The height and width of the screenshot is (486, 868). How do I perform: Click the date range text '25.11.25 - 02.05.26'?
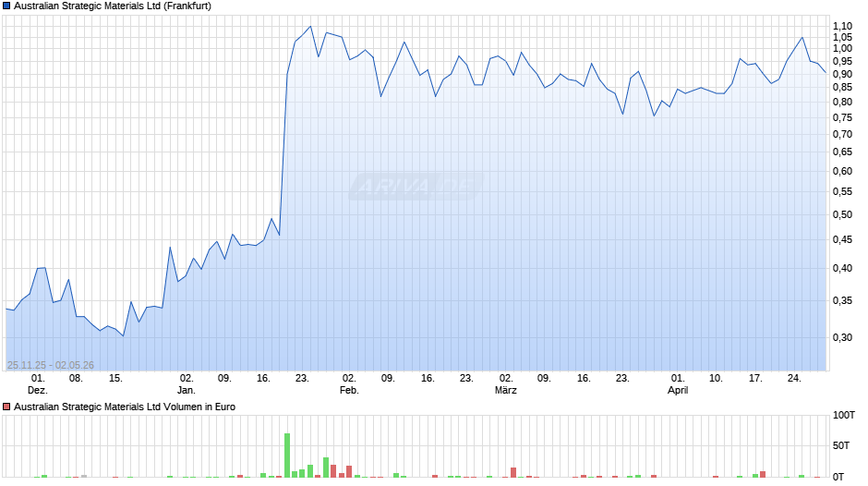pyautogui.click(x=51, y=365)
